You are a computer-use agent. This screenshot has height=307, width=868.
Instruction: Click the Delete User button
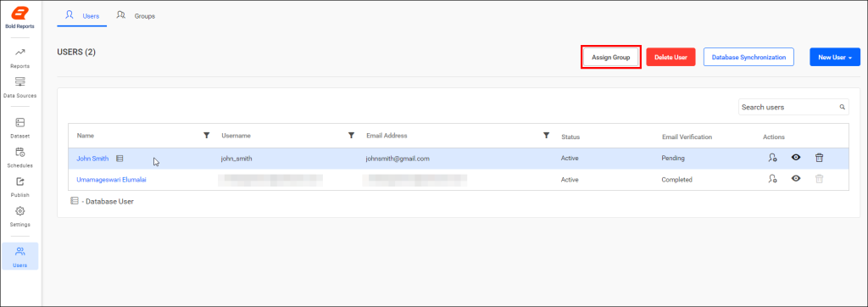[671, 57]
